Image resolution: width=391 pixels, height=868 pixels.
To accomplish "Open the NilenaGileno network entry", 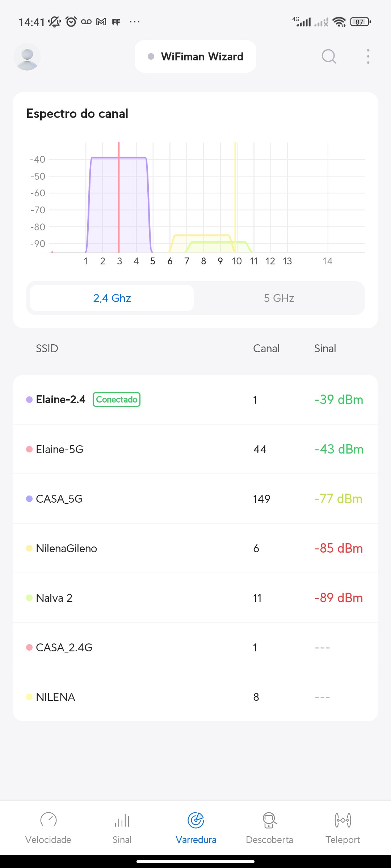I will pyautogui.click(x=195, y=548).
